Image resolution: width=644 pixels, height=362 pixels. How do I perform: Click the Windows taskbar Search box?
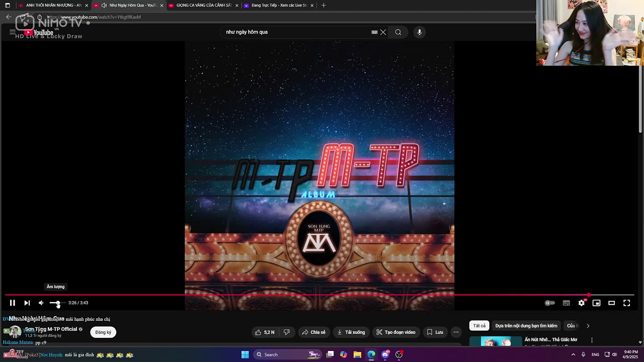(x=287, y=354)
